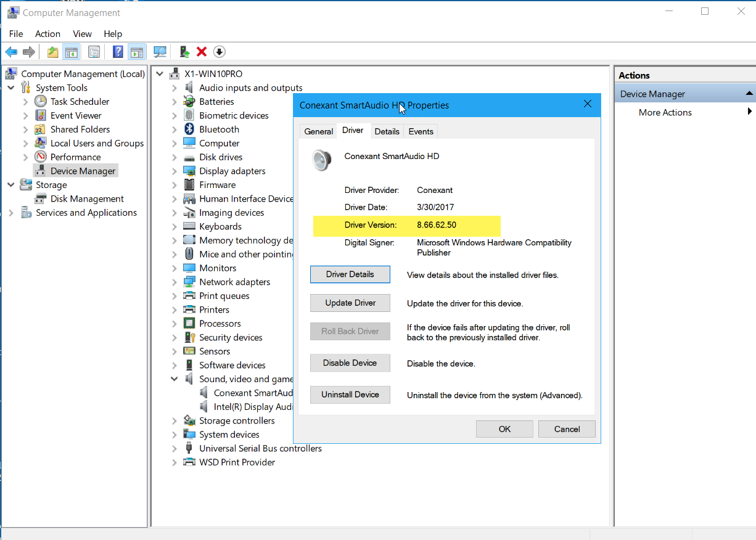The image size is (756, 540).
Task: Expand Audio inputs and outputs category
Action: coord(175,88)
